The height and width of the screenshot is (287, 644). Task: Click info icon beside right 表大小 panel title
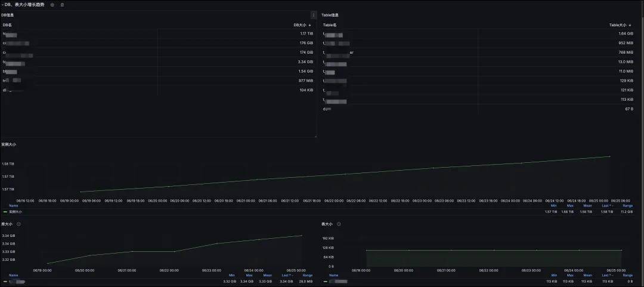[x=339, y=224]
